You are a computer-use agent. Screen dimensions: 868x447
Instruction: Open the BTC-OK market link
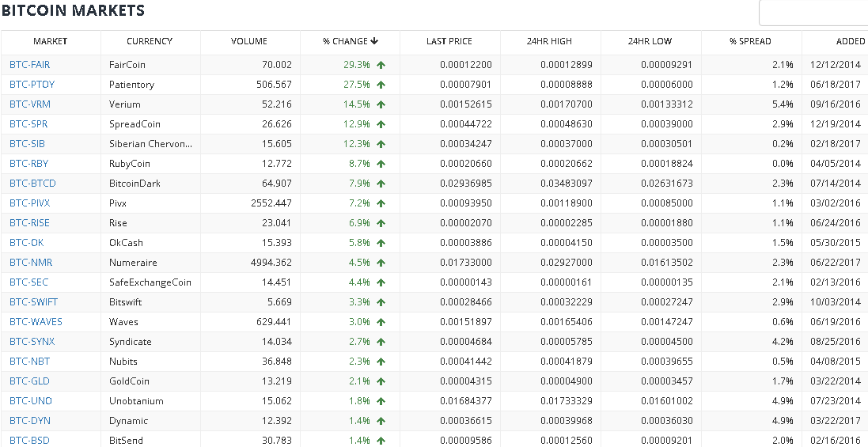click(27, 243)
